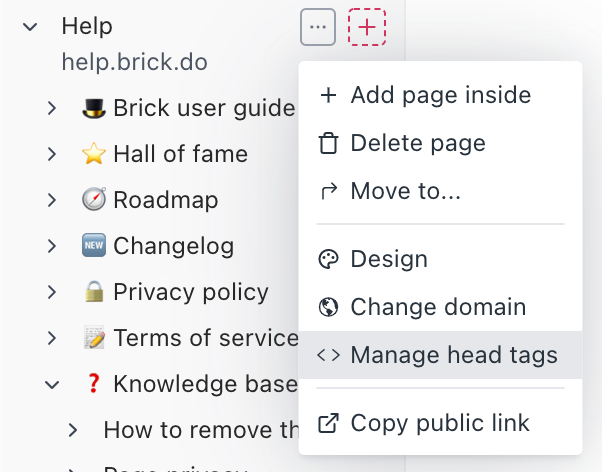Expand the Terms of service page
Image resolution: width=602 pixels, height=472 pixels.
pyautogui.click(x=52, y=338)
